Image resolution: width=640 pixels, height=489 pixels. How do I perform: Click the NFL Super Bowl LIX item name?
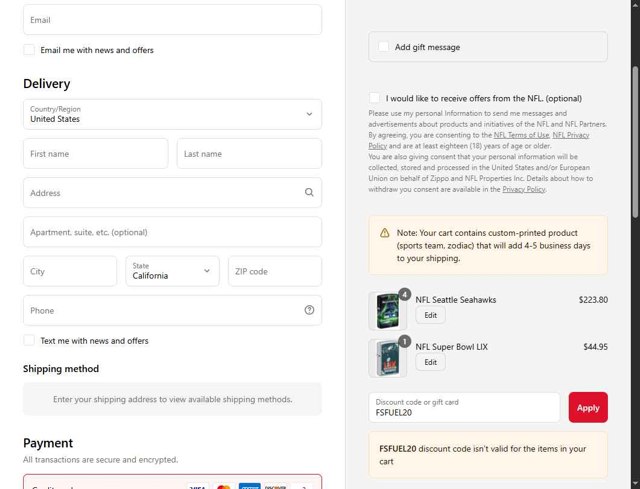[451, 347]
